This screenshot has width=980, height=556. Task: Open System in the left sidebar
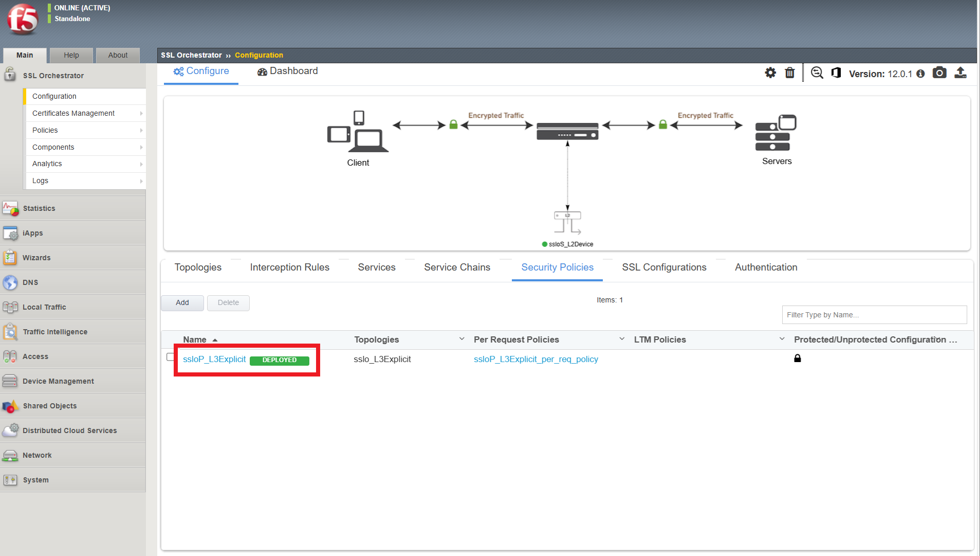coord(73,480)
